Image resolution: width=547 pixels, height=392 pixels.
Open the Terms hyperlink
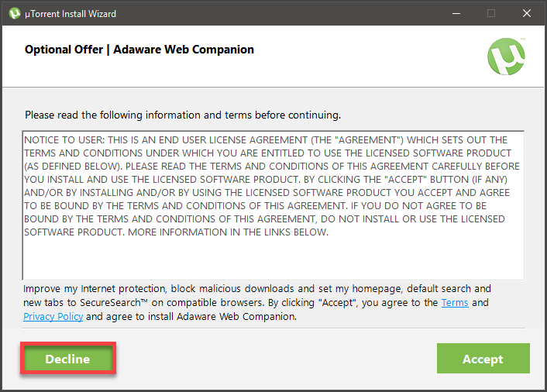(x=455, y=303)
